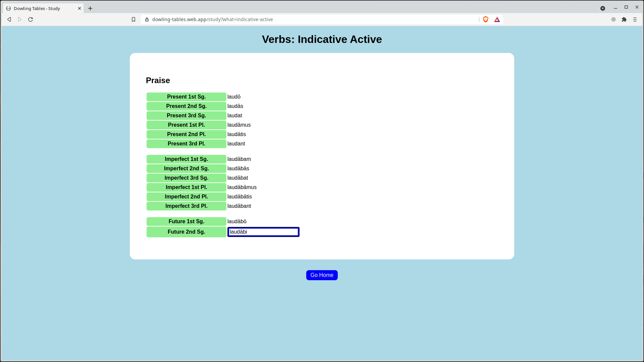Reload the page with refresh icon
Viewport: 644px width, 362px height.
coord(31,19)
